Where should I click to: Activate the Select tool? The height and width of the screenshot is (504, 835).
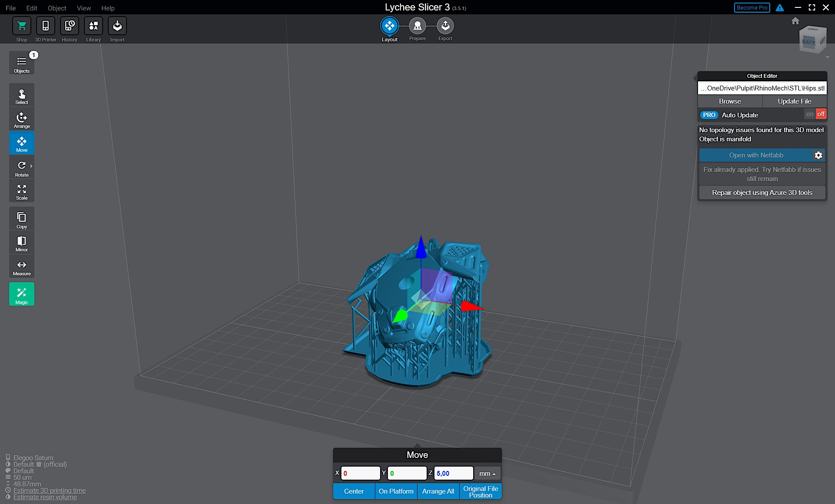[x=22, y=95]
